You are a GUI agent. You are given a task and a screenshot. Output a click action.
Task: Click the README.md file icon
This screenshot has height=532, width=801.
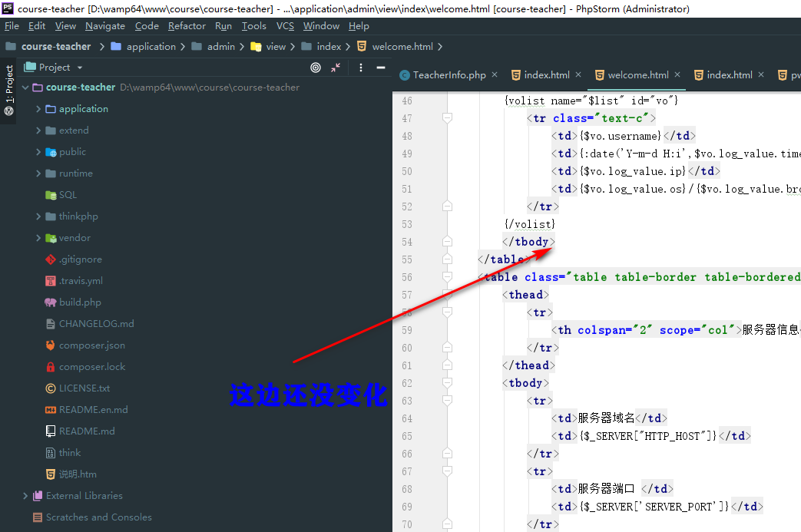(50, 431)
